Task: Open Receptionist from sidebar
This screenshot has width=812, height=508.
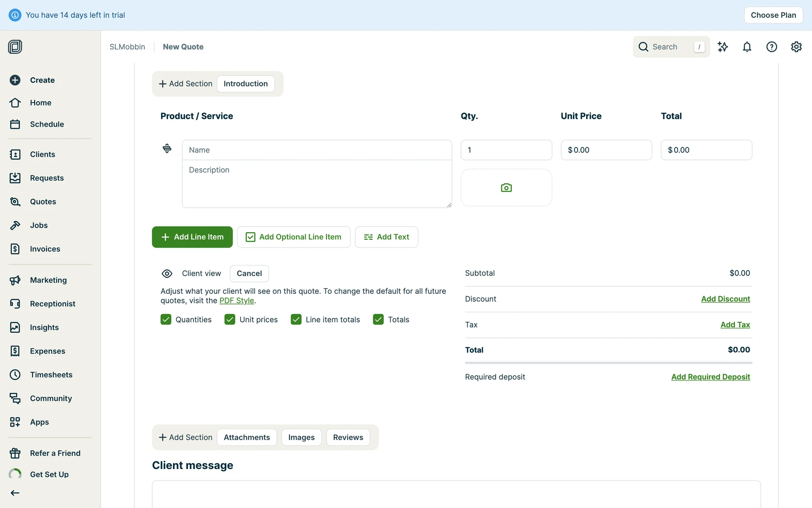Action: [x=52, y=304]
